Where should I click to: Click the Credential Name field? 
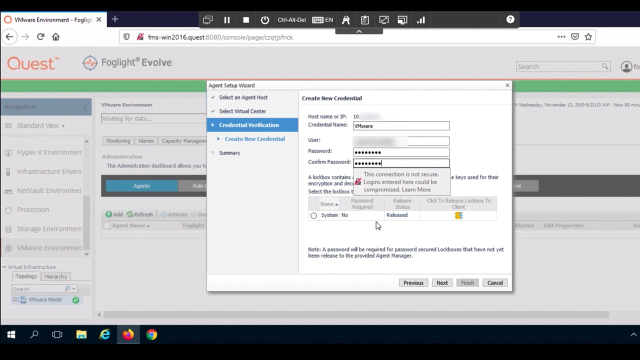pyautogui.click(x=401, y=126)
